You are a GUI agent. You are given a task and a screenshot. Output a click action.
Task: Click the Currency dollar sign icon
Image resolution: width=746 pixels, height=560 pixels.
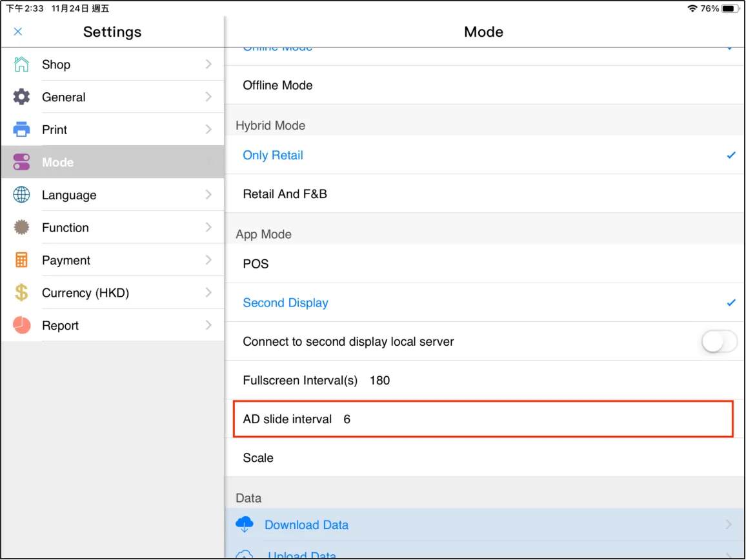(x=21, y=293)
